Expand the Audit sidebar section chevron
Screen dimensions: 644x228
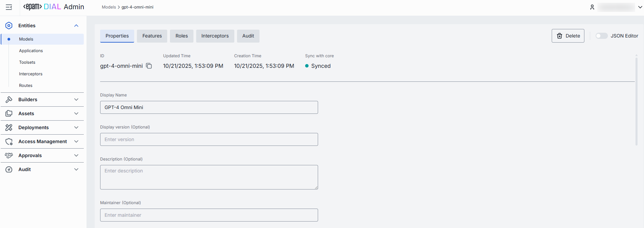point(76,169)
